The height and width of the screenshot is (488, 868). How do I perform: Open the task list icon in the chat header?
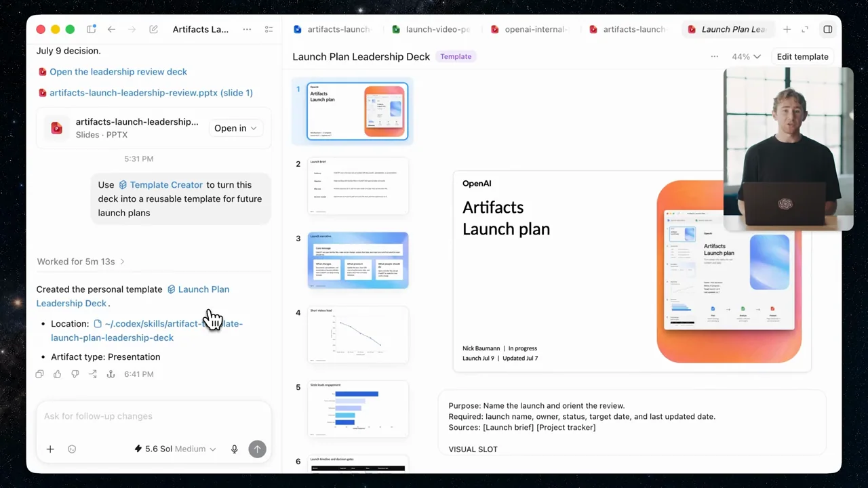click(x=269, y=29)
